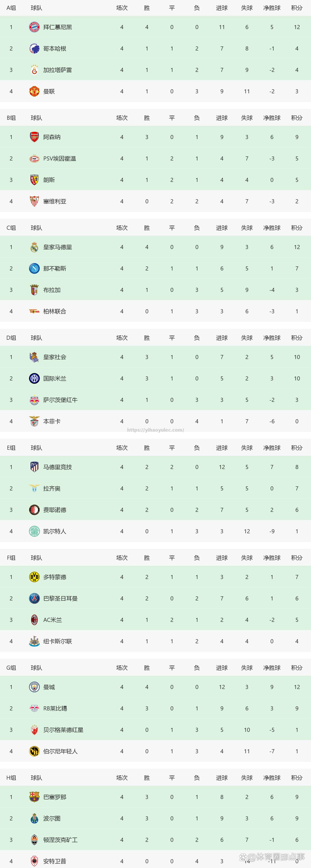The width and height of the screenshot is (311, 868).
Task: Click the Manchester City club crest
Action: click(34, 687)
